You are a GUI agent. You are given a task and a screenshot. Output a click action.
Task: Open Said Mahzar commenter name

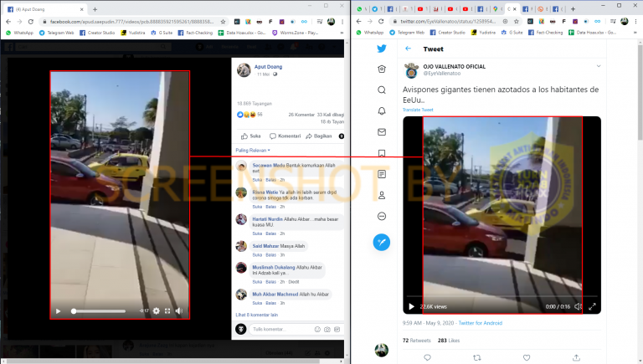(265, 246)
